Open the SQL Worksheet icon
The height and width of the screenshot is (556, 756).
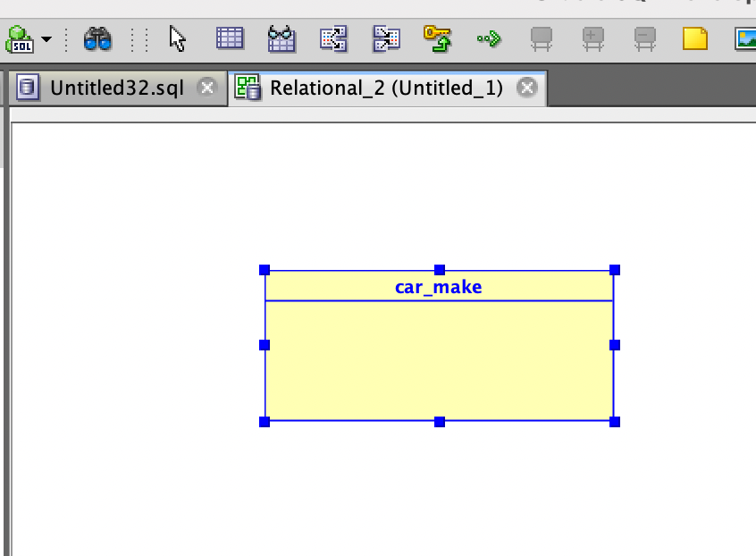click(x=19, y=39)
